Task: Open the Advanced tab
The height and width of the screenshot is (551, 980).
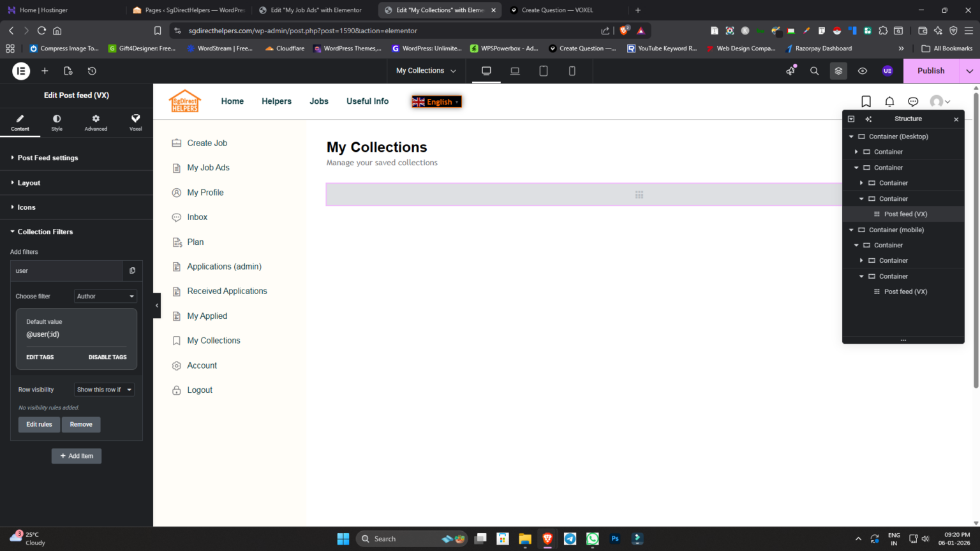Action: [x=96, y=122]
